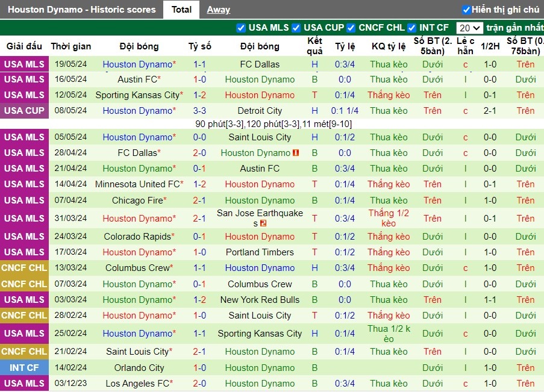Click CNCF CHL label on 13/03/24 row
The image size is (544, 392).
click(24, 268)
